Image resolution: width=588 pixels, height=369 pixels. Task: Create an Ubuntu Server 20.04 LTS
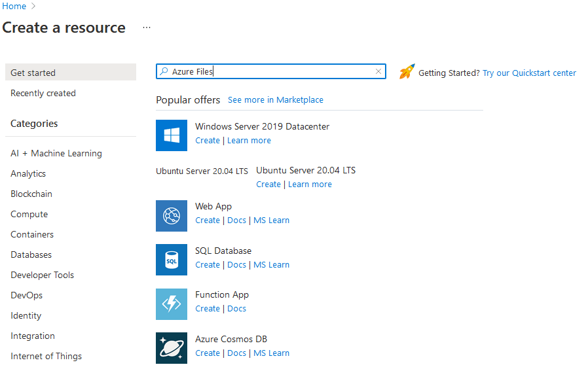point(268,184)
